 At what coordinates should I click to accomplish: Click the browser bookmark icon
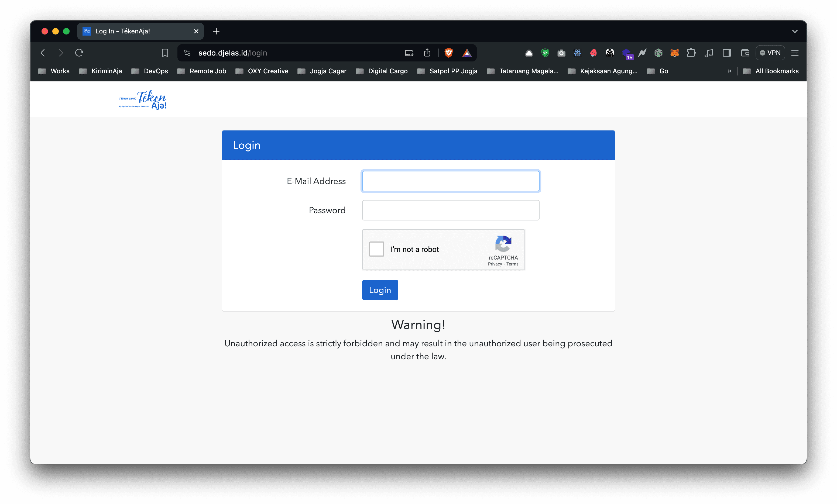coord(165,53)
